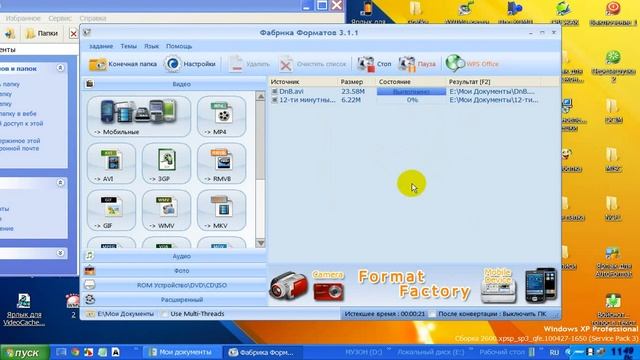Viewport: 640px width, 360px height.
Task: Collapse the second task pane chevron in Explorer
Action: coord(60,182)
